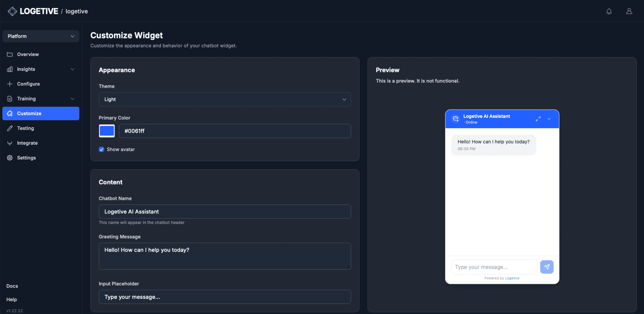Expand the Training section chevron
Image resolution: width=644 pixels, height=314 pixels.
(x=72, y=99)
